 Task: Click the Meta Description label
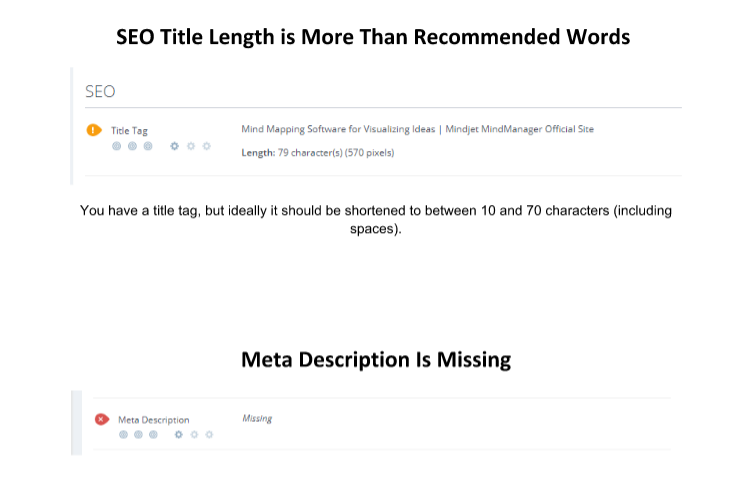153,420
